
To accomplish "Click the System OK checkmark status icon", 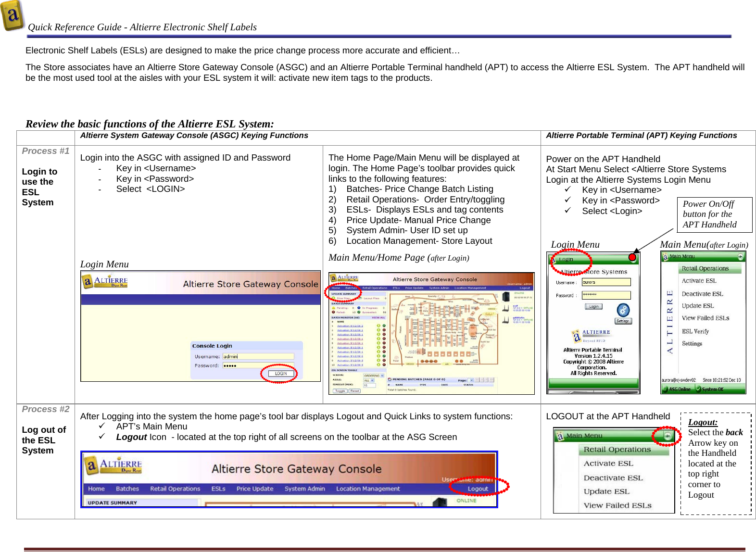I will tap(698, 389).
